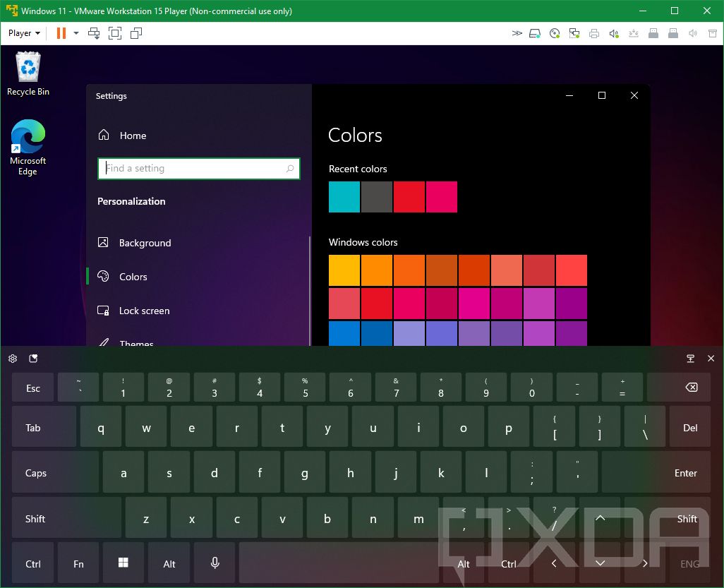Screen dimensions: 724x588
Task: Click the CD/DVD drive device icon
Action: [555, 33]
